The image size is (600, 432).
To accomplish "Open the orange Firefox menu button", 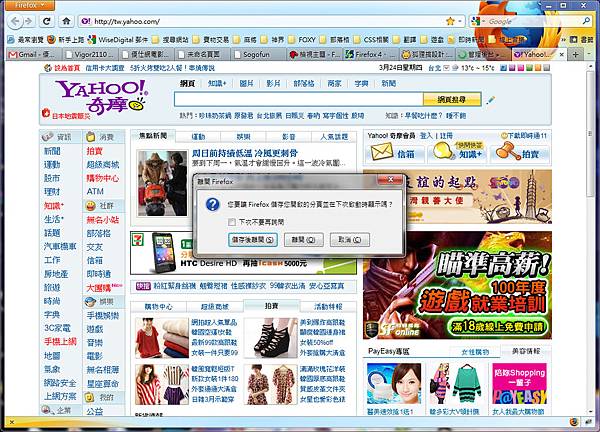I will [29, 5].
